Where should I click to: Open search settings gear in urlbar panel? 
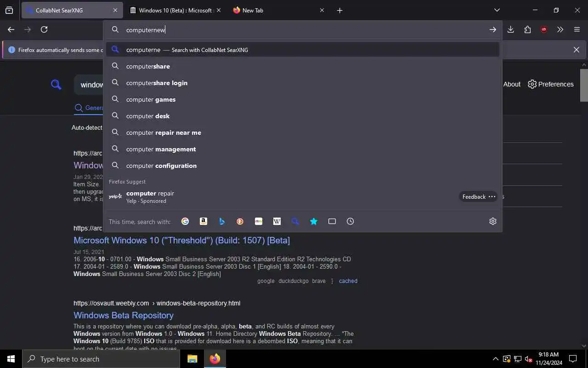tap(493, 221)
